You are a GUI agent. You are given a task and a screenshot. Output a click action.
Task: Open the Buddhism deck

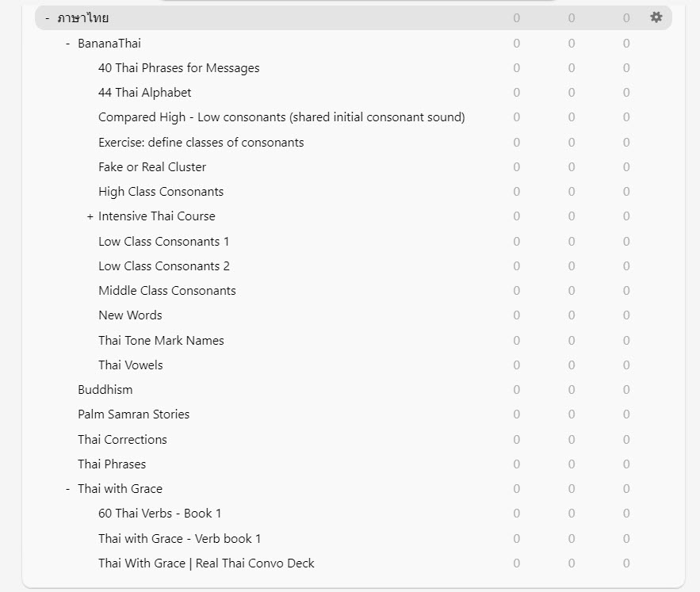[105, 390]
